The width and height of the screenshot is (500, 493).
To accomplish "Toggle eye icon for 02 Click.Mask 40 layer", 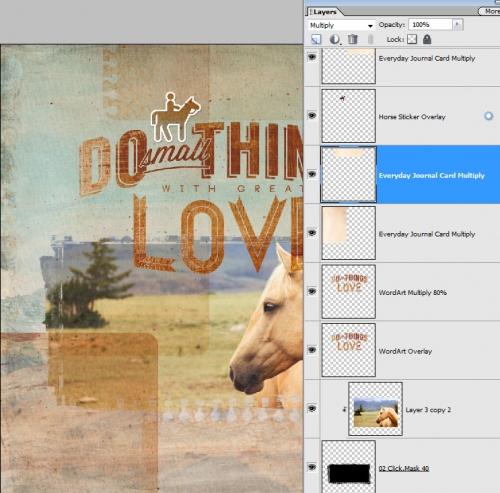I will tap(312, 467).
